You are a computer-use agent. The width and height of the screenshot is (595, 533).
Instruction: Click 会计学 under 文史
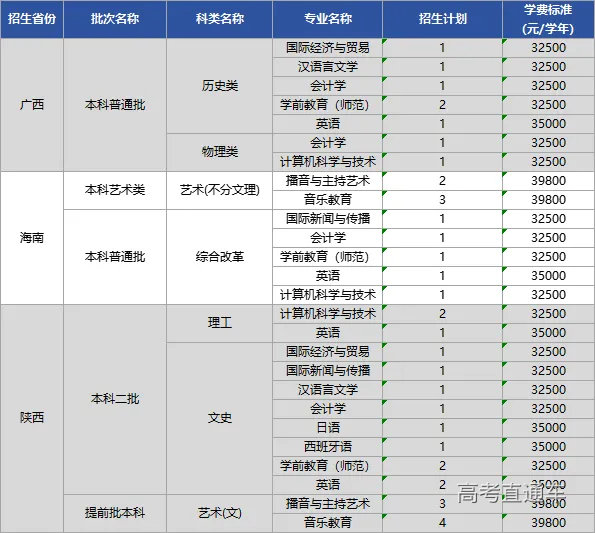click(327, 409)
